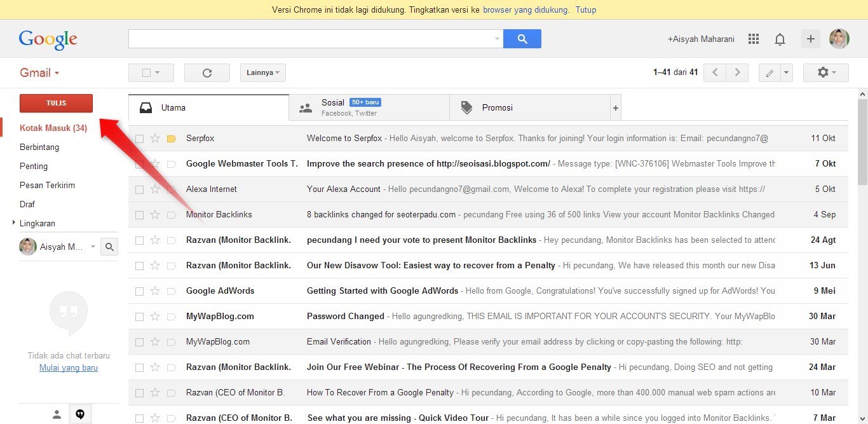Mark the Alexa Internet email as important
This screenshot has height=424, width=868.
[x=170, y=189]
